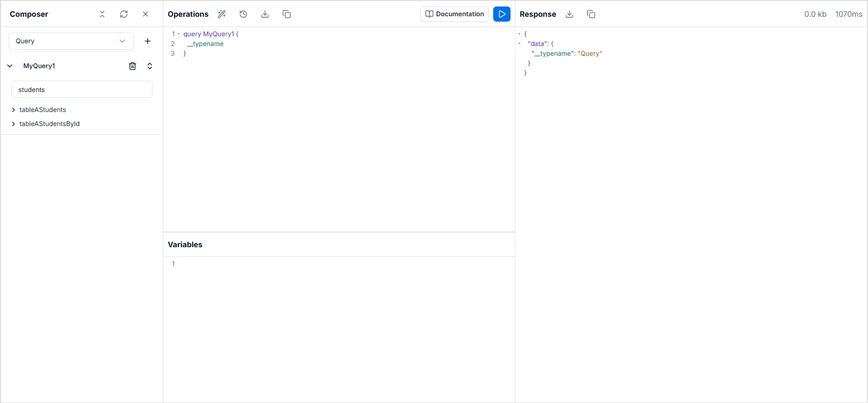Open the operations history
Viewport: 868px width, 403px height.
click(243, 14)
